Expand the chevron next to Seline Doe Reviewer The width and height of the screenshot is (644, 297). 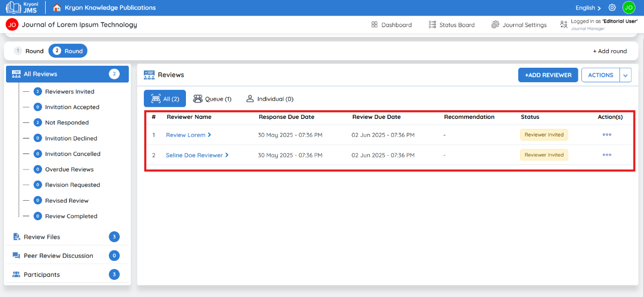coord(227,155)
